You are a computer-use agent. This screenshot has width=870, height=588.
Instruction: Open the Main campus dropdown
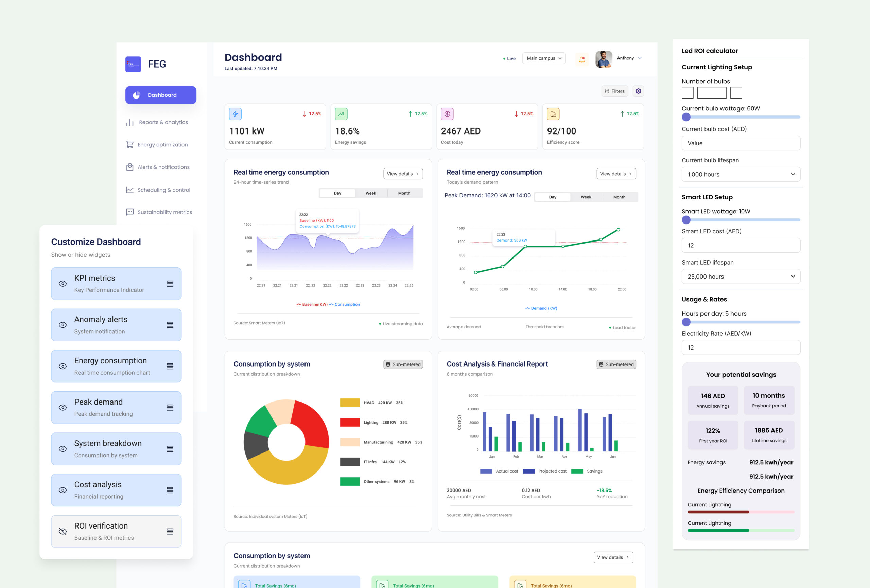[543, 58]
